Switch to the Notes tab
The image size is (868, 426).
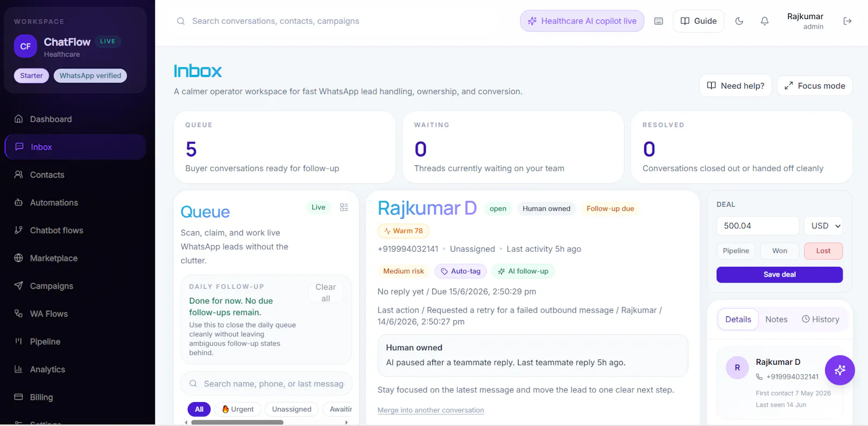(776, 320)
